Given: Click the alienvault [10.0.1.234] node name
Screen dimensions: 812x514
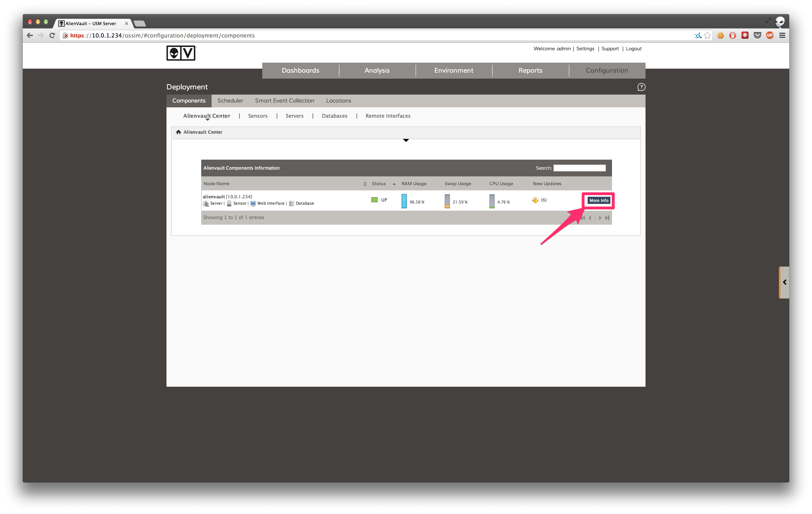Looking at the screenshot, I should click(227, 197).
